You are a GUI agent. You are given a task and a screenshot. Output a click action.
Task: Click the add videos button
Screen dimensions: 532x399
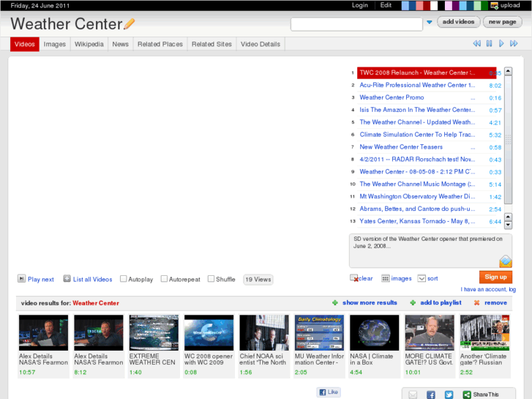click(458, 22)
